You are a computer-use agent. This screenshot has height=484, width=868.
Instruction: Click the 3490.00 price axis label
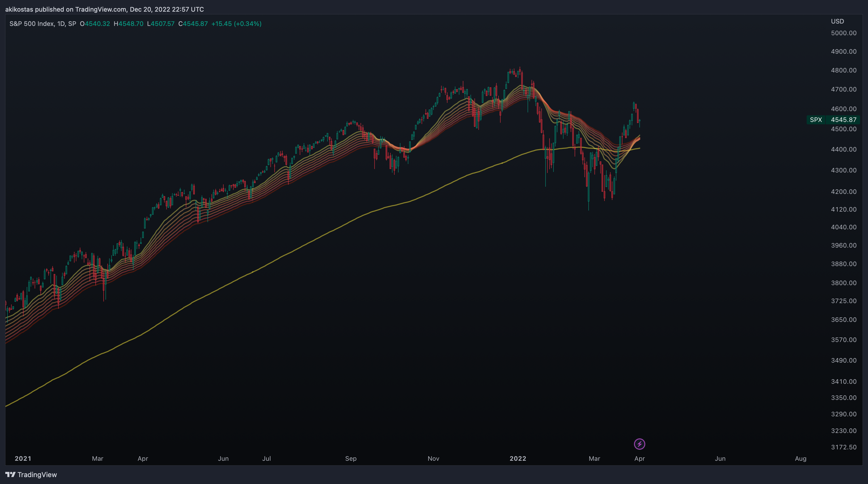[843, 360]
